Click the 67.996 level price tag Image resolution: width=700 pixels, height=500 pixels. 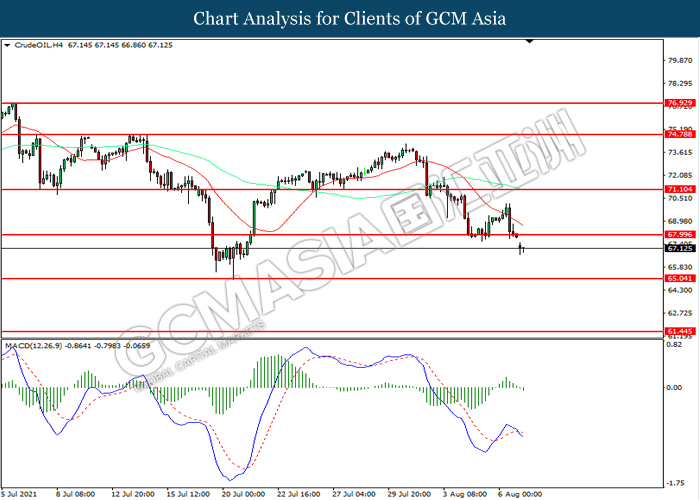click(679, 234)
